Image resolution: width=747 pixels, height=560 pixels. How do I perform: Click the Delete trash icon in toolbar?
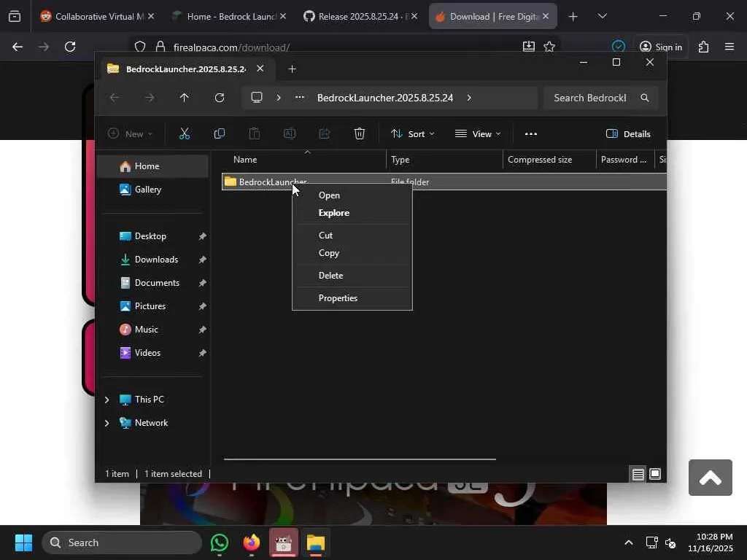click(x=360, y=134)
